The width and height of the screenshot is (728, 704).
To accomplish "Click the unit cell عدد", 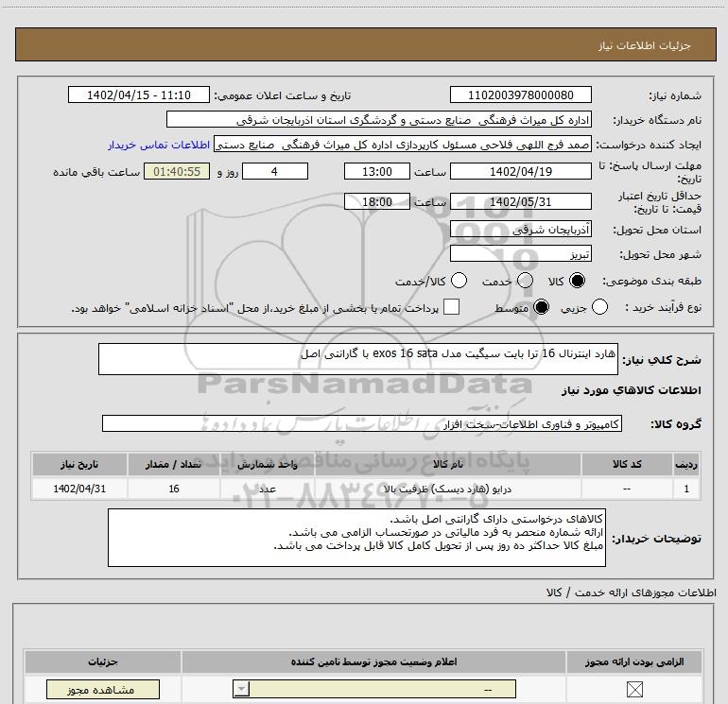I will tap(268, 489).
